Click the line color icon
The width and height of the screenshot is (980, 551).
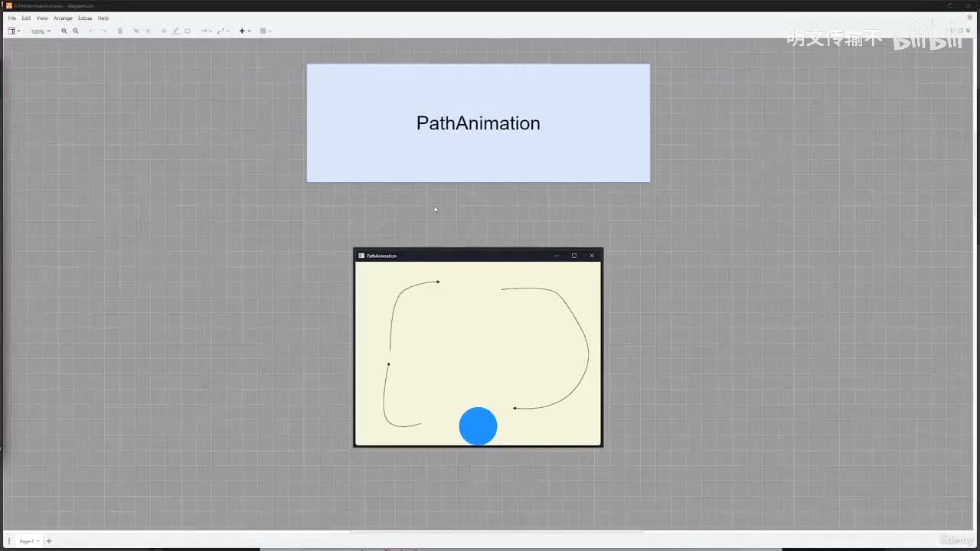[x=175, y=31]
